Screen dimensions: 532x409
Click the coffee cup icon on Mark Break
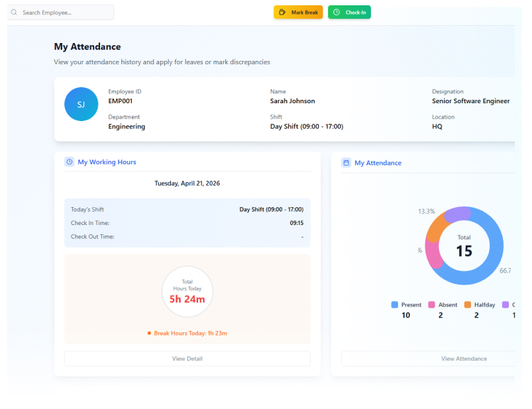[x=282, y=13]
